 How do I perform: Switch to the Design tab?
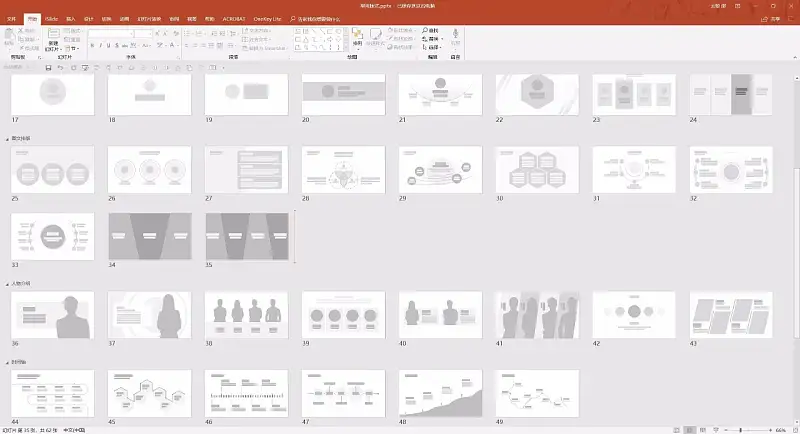click(88, 19)
